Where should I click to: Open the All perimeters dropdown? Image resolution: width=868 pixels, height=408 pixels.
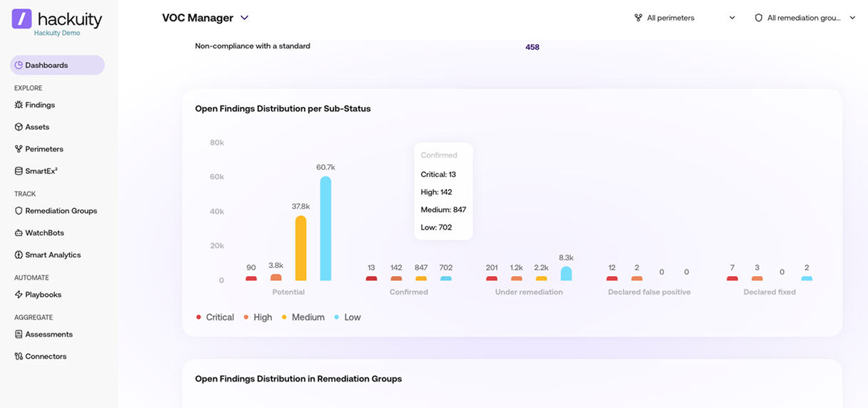pyautogui.click(x=685, y=18)
